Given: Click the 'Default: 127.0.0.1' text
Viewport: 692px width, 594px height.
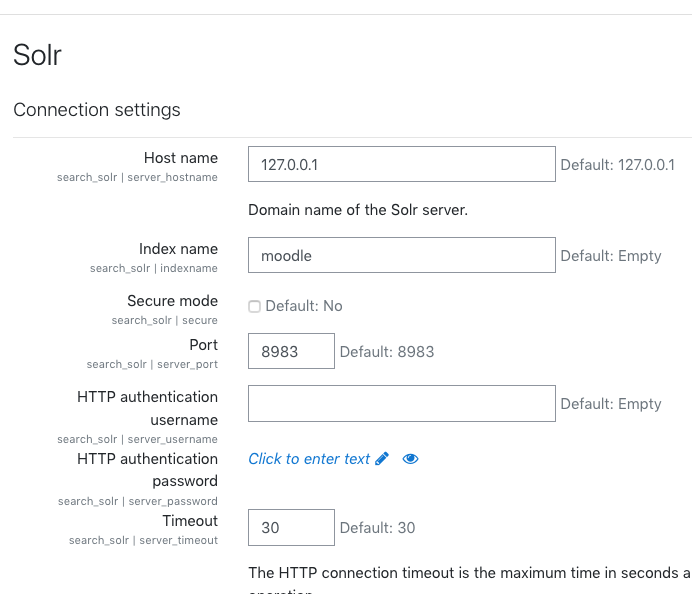Looking at the screenshot, I should click(x=617, y=165).
